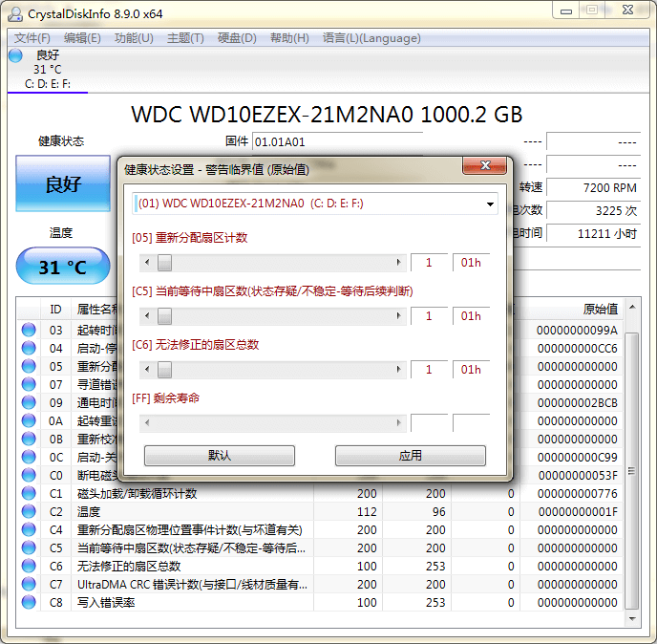Click the [C5] 当前等待中扇区数 slider thumb
Viewport: 657px width, 644px height.
[x=164, y=315]
